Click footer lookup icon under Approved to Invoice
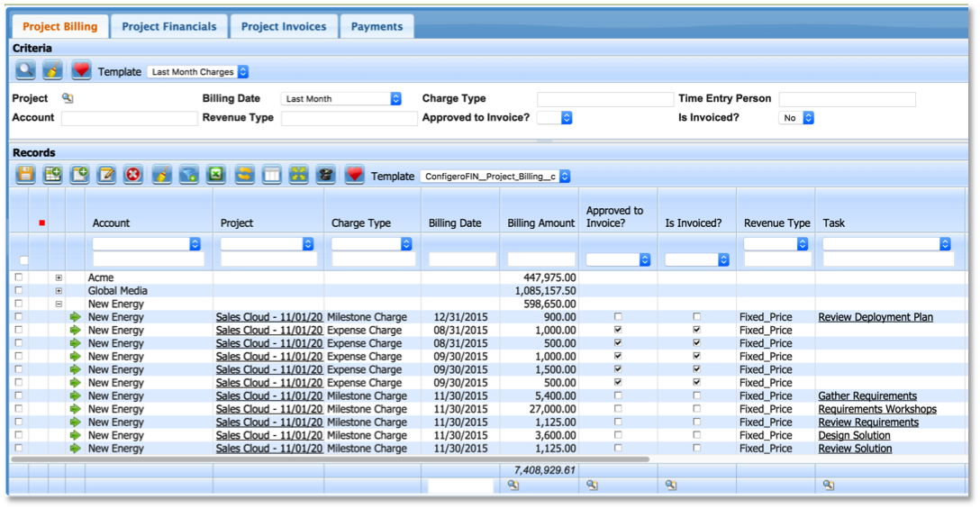 (x=592, y=486)
